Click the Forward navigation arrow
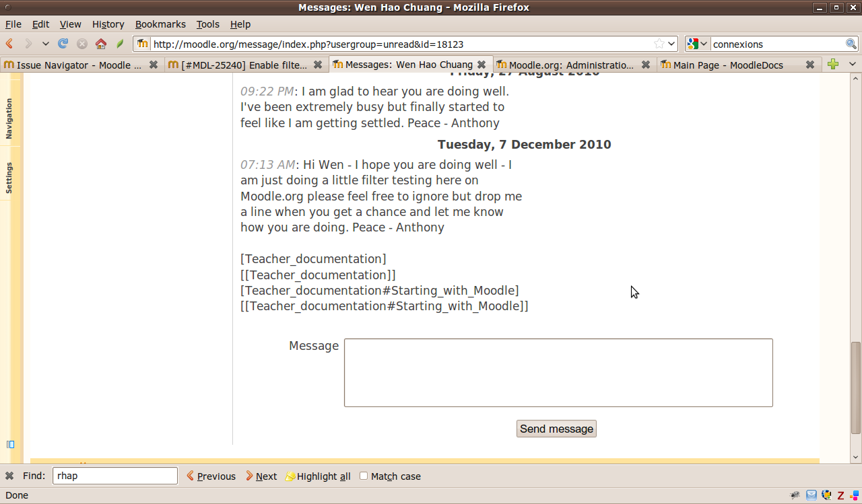 coord(28,44)
